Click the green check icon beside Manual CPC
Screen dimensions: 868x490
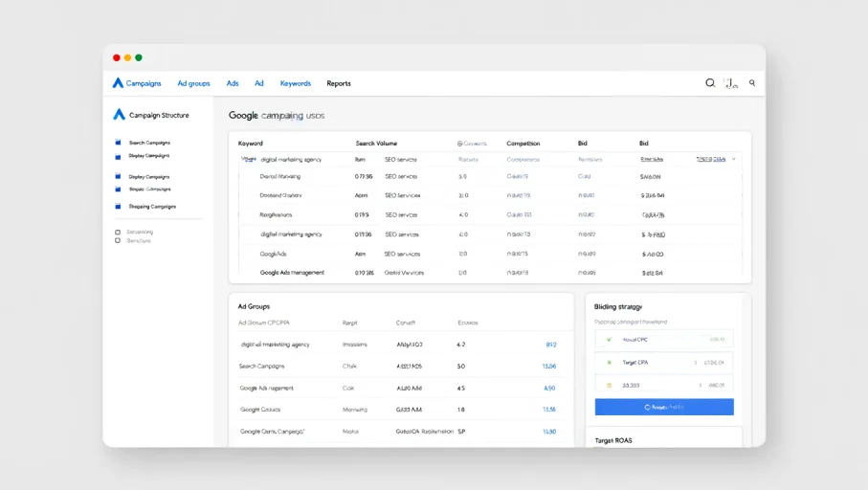pos(608,340)
